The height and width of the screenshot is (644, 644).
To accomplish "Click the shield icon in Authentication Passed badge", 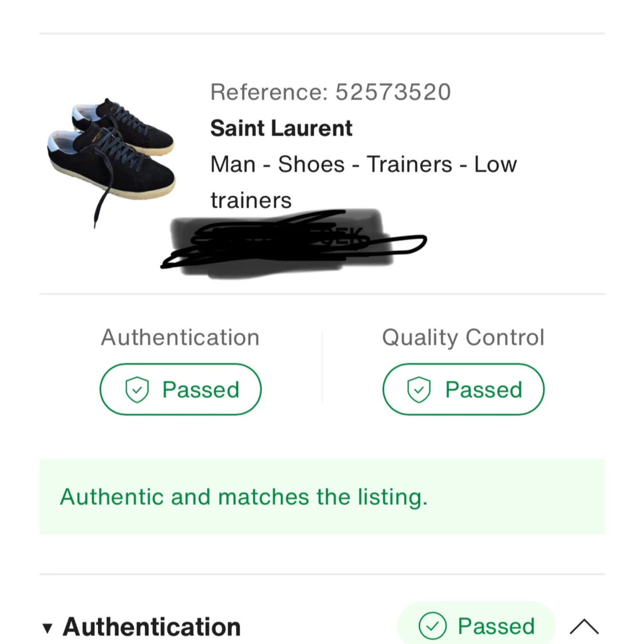I will click(x=137, y=389).
